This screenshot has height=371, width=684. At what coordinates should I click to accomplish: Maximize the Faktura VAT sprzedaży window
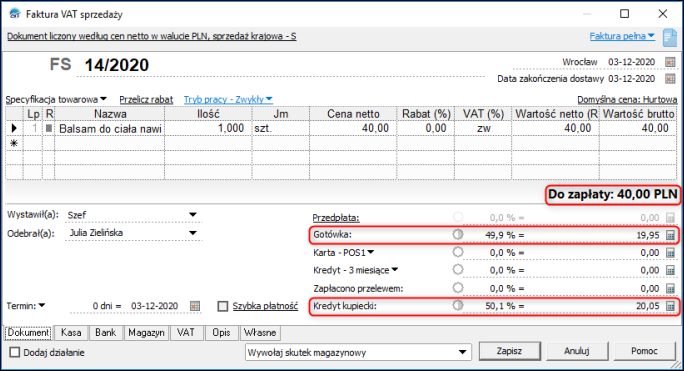pos(625,14)
